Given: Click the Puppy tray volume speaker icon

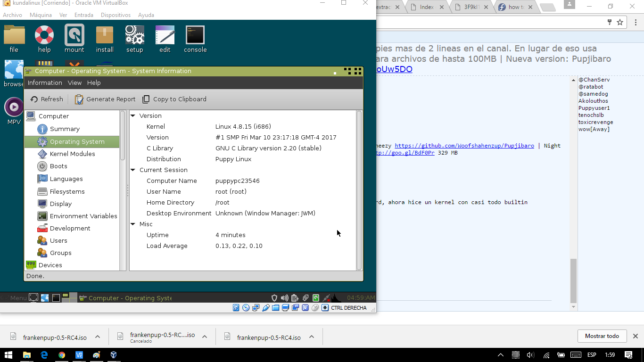Looking at the screenshot, I should [x=284, y=298].
